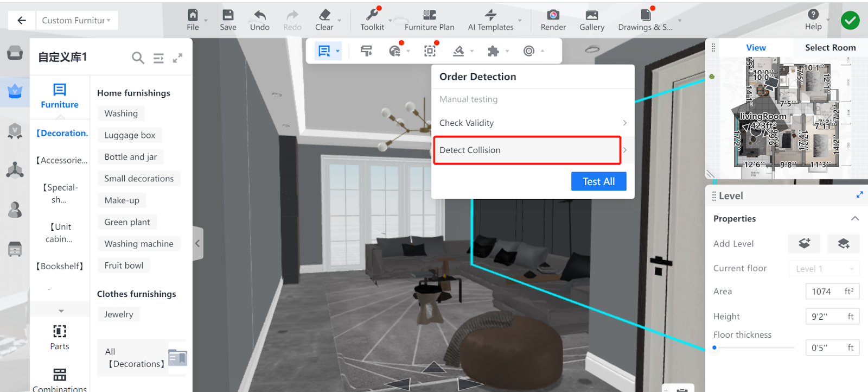Open the Custom Furniture mode dropdown
The height and width of the screenshot is (392, 868).
(76, 21)
